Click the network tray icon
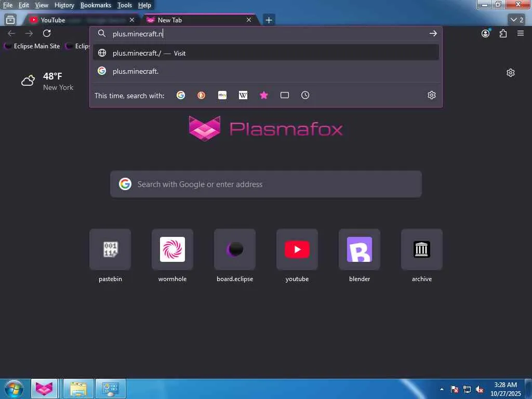 467,389
